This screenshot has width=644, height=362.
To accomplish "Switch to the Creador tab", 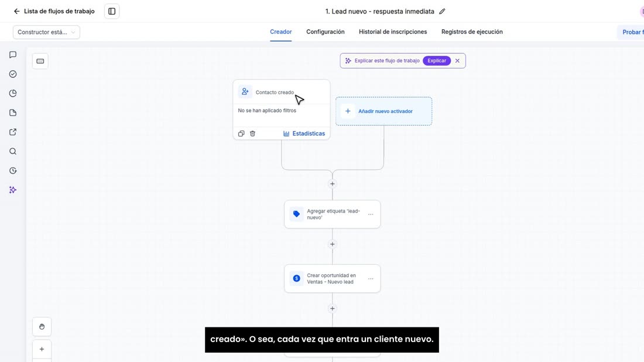I will [x=281, y=32].
